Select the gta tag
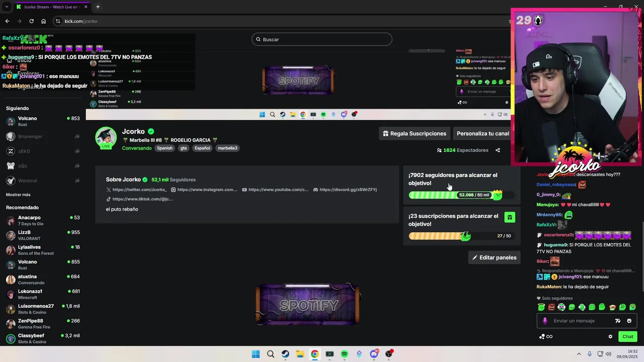644x362 pixels. [x=183, y=148]
